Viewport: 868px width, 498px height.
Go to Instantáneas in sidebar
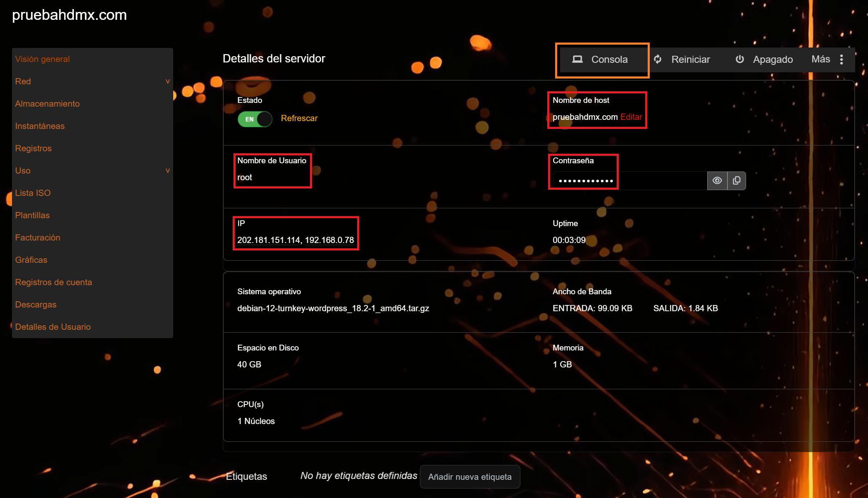[x=40, y=126]
